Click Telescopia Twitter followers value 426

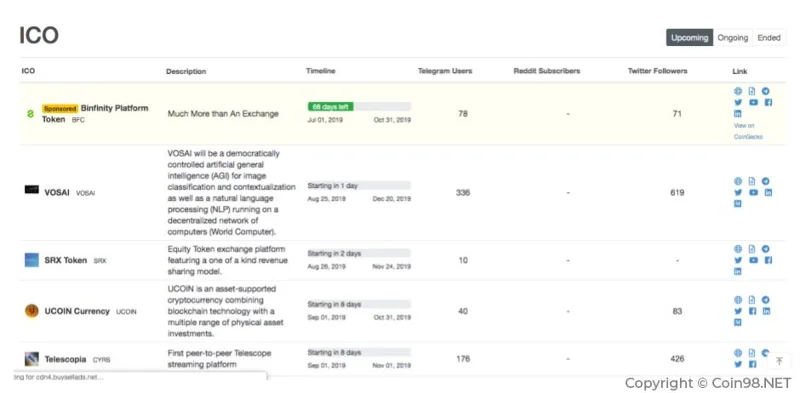click(677, 359)
